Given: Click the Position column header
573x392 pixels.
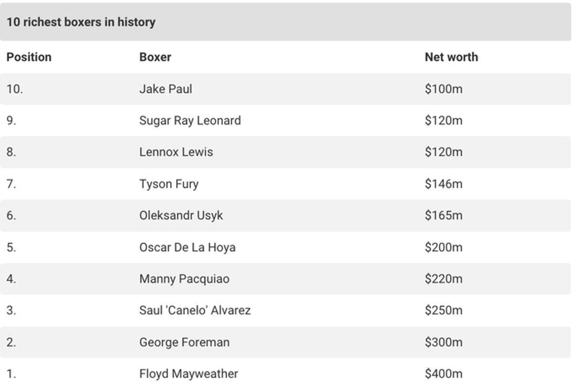Looking at the screenshot, I should 29,57.
